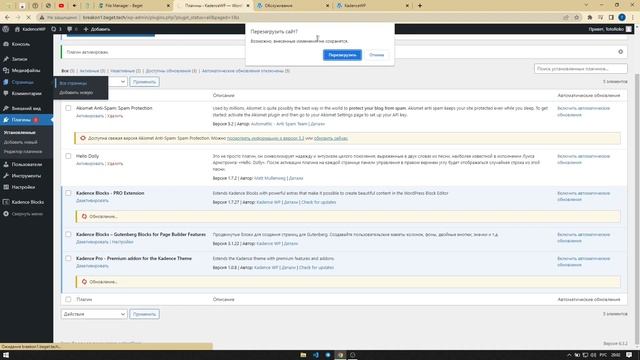Open the browser side panel icon
640x360 pixels.
611,18
